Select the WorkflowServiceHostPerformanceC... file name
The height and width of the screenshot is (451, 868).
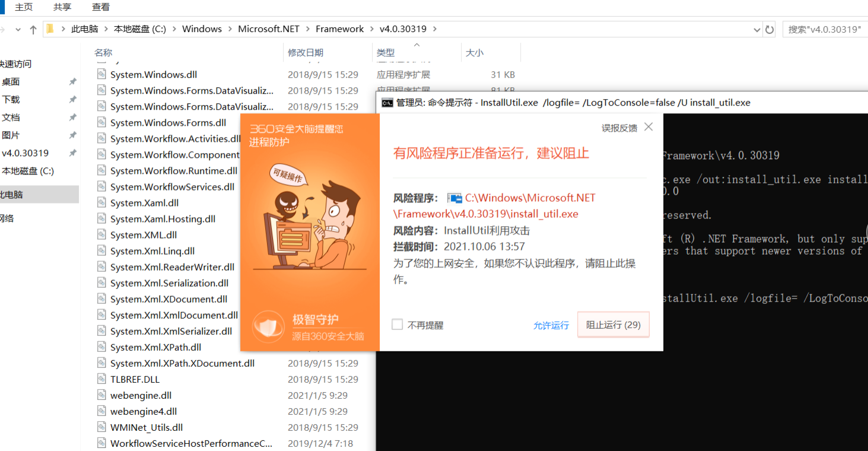tap(191, 443)
